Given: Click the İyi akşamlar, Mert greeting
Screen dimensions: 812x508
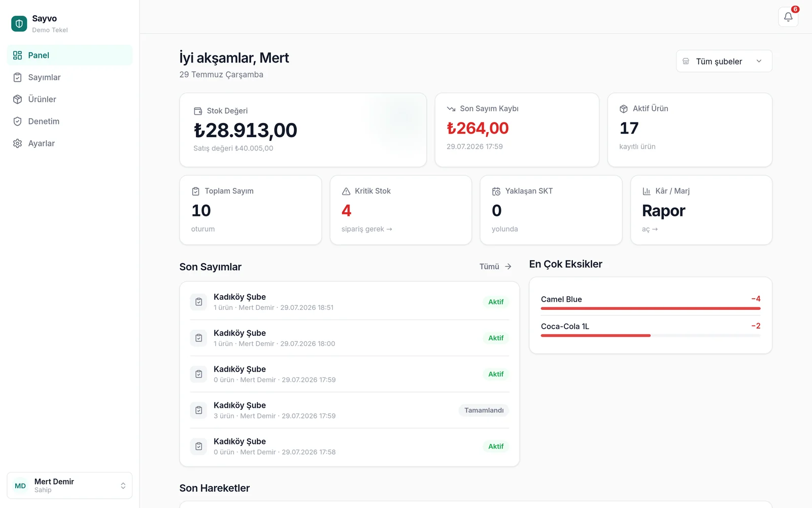Looking at the screenshot, I should [x=234, y=58].
